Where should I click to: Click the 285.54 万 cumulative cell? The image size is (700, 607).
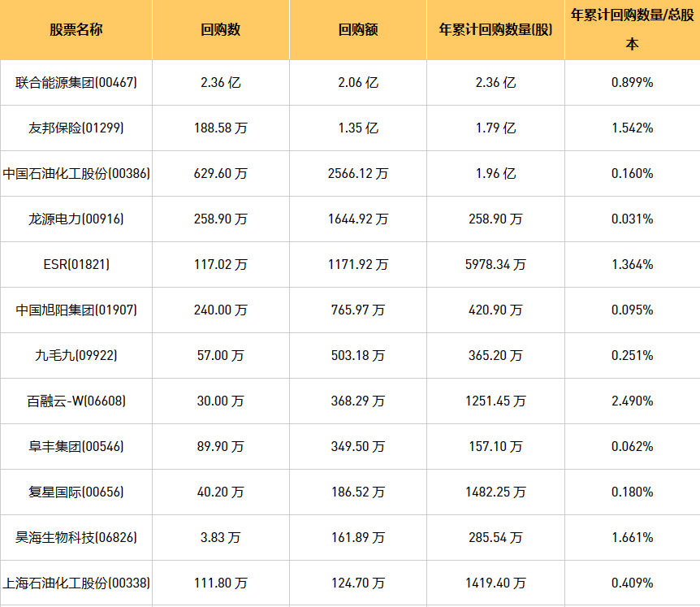pyautogui.click(x=495, y=538)
